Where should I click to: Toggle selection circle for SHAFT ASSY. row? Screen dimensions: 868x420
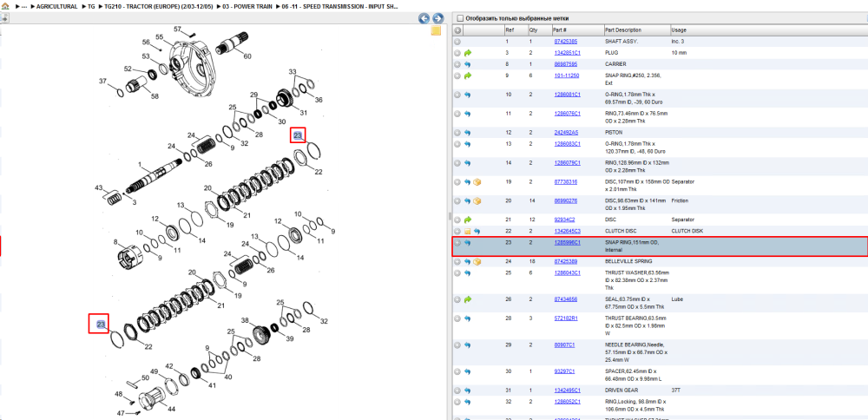[457, 42]
